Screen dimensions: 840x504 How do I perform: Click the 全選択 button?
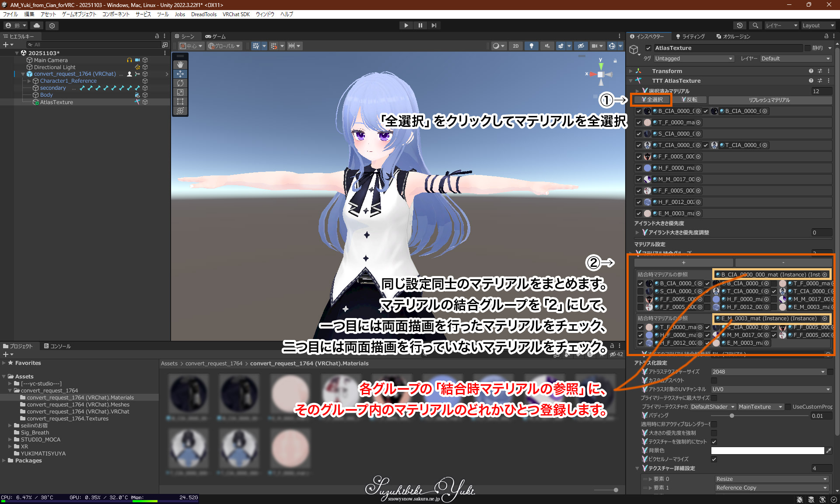pos(652,100)
